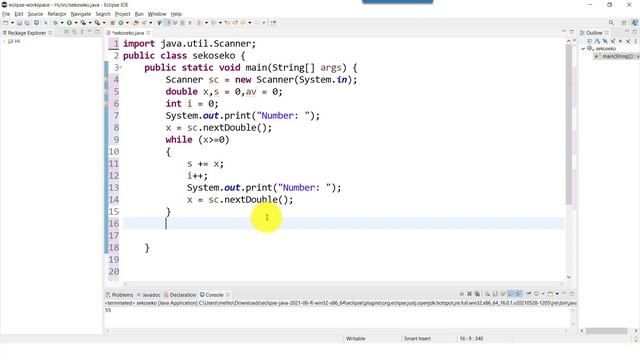This screenshot has width=640, height=360.
Task: Click the Outline horizontal scrollbar thumb
Action: point(606,331)
